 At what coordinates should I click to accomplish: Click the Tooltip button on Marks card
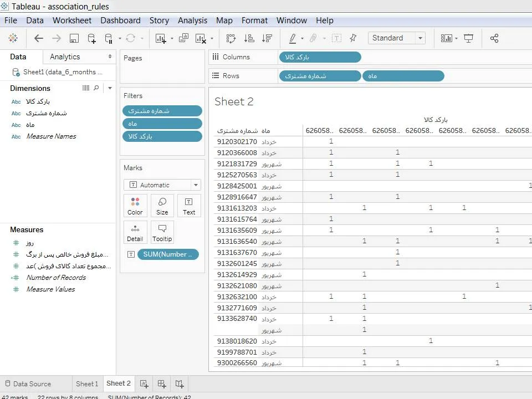(162, 232)
